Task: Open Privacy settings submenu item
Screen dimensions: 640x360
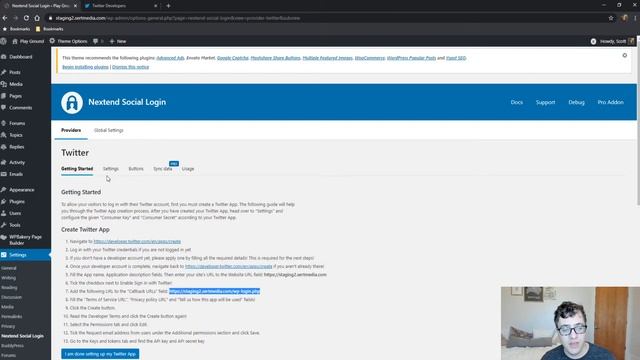Action: point(8,327)
